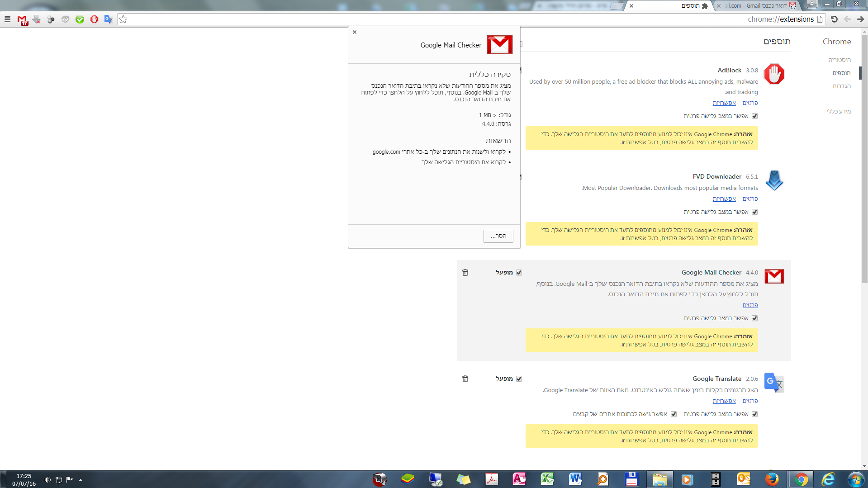Show hidden system tray icons
The height and width of the screenshot is (488, 868).
tap(81, 480)
